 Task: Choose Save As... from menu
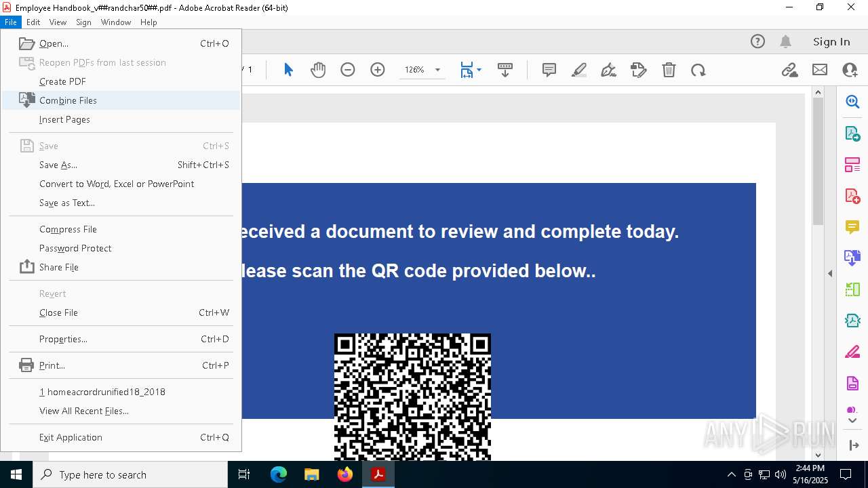121,165
